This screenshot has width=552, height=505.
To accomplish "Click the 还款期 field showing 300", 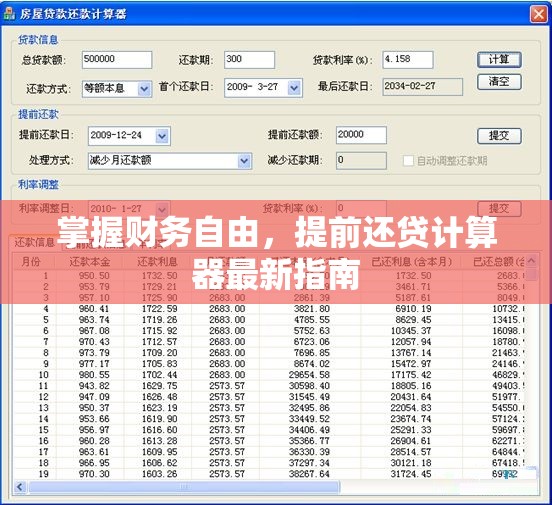I will [249, 60].
